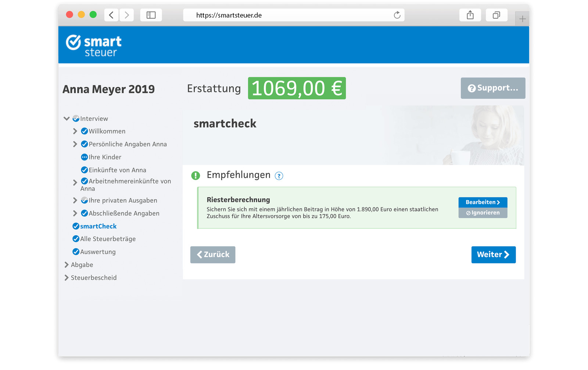Expand the Willkommen section chevron
Viewport: 588px width, 370px height.
tap(75, 131)
